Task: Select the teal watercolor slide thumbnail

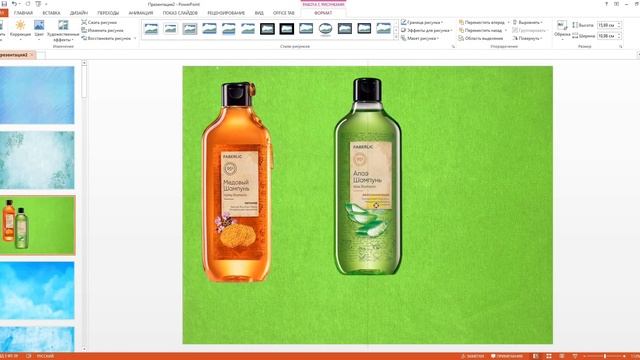Action: tap(37, 160)
